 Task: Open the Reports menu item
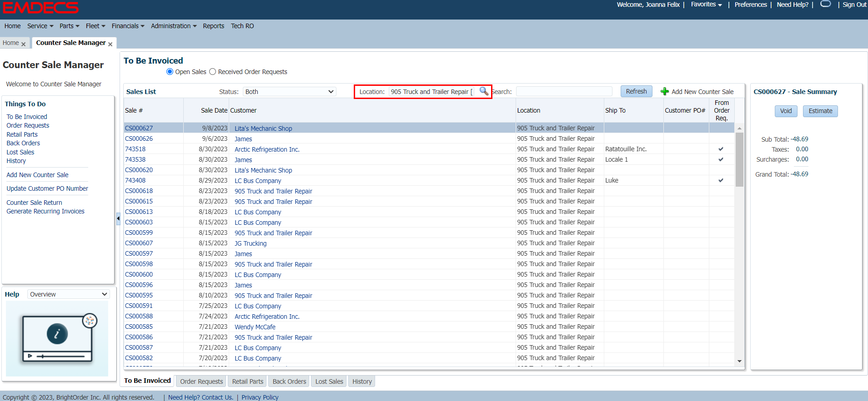pos(213,26)
